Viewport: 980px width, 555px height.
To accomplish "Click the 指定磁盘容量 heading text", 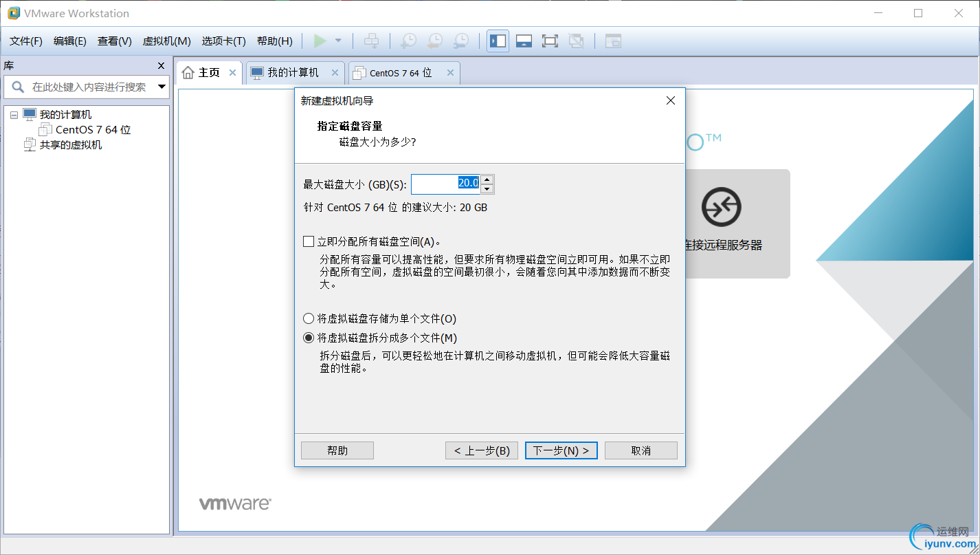I will [350, 126].
